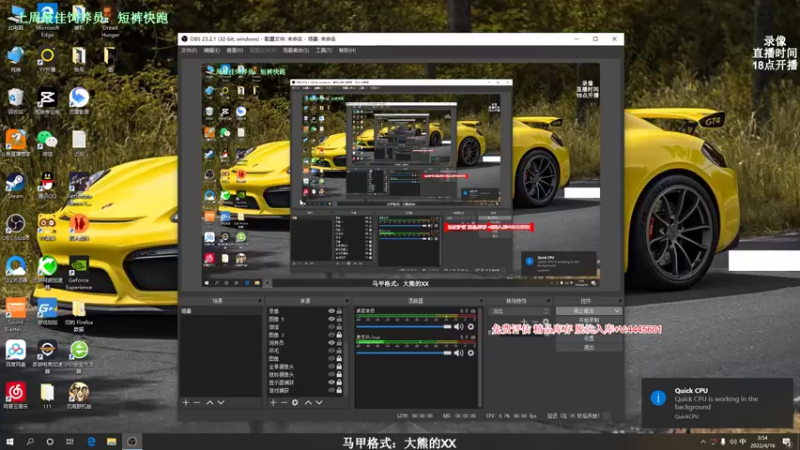800x450 pixels.
Task: Open 网易云音乐 red desktop icon
Action: point(16,395)
